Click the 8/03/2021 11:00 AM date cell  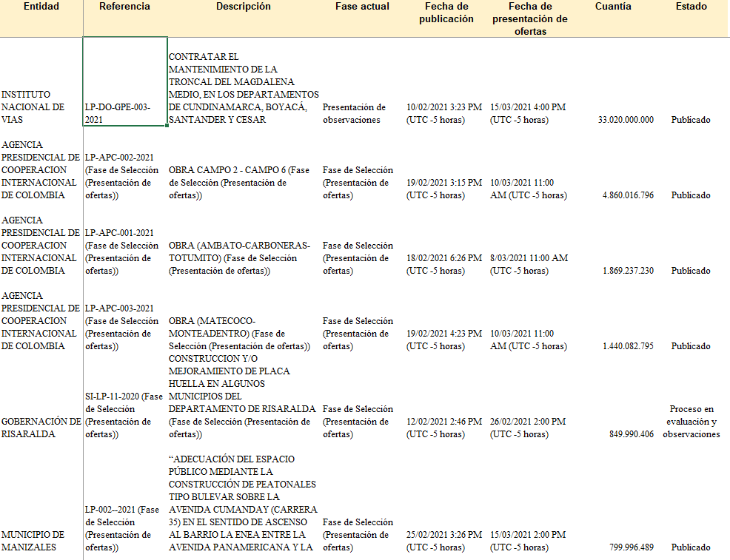pyautogui.click(x=529, y=264)
